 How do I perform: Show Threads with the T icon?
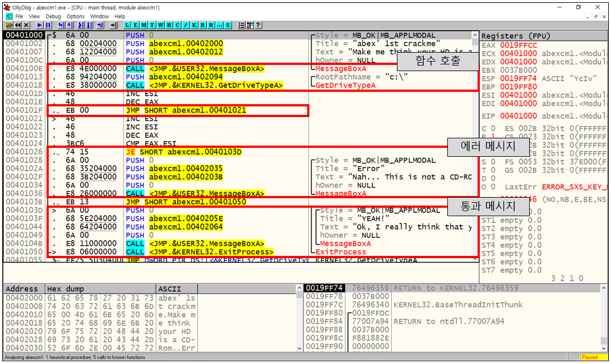point(152,25)
